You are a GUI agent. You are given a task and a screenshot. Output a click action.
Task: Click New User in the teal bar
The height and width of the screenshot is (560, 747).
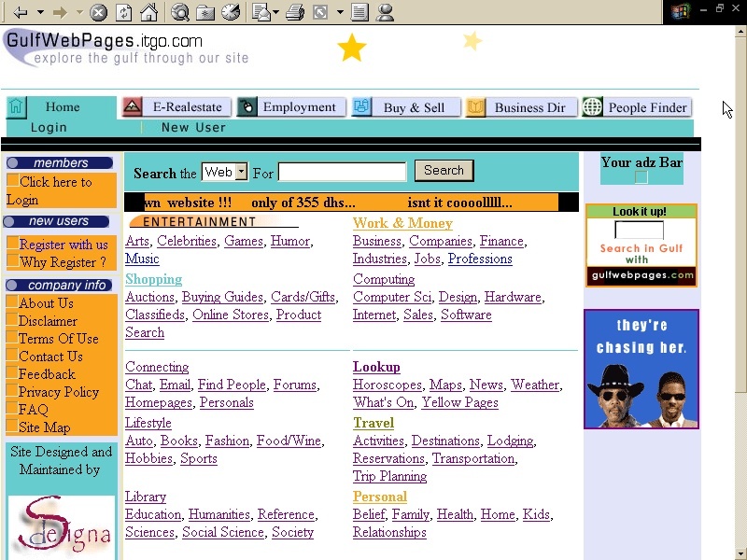tap(193, 128)
